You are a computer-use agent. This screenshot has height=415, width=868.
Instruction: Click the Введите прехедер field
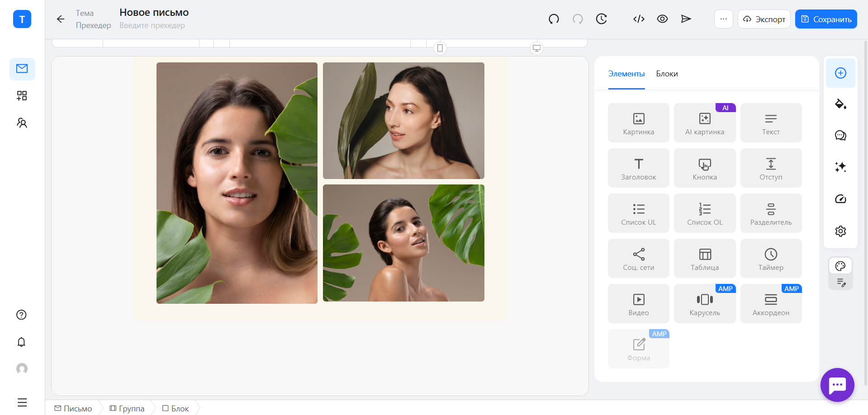coord(152,25)
